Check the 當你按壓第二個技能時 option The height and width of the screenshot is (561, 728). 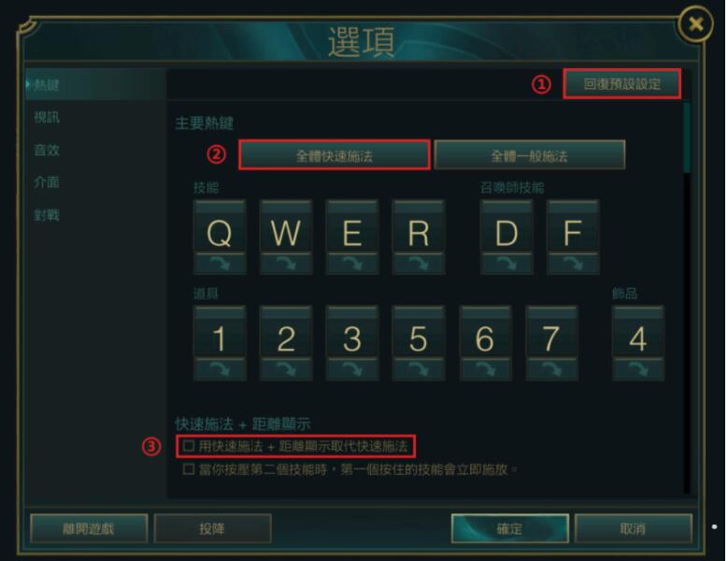(189, 469)
